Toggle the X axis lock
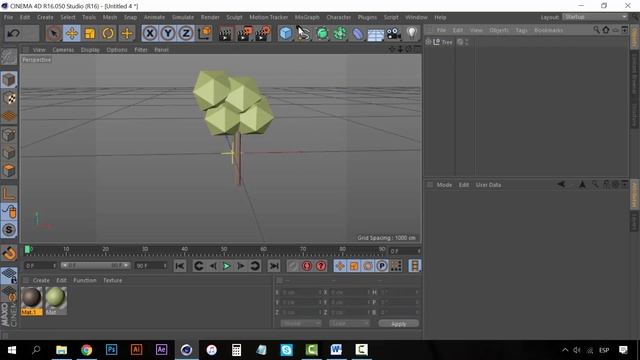640x360 pixels. (x=150, y=33)
